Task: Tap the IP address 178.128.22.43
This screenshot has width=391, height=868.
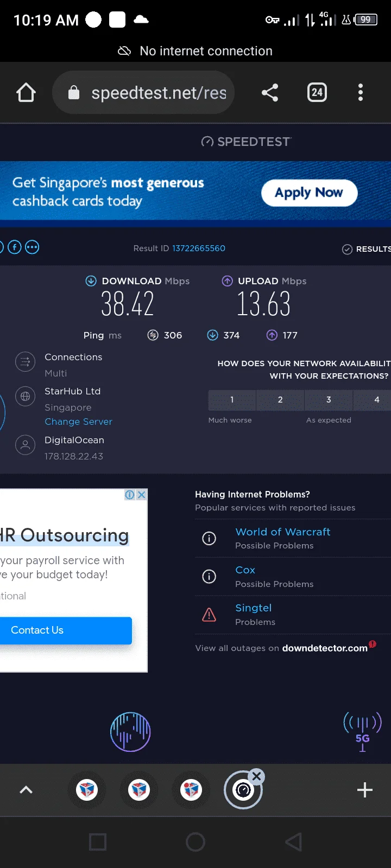Action: [x=74, y=456]
